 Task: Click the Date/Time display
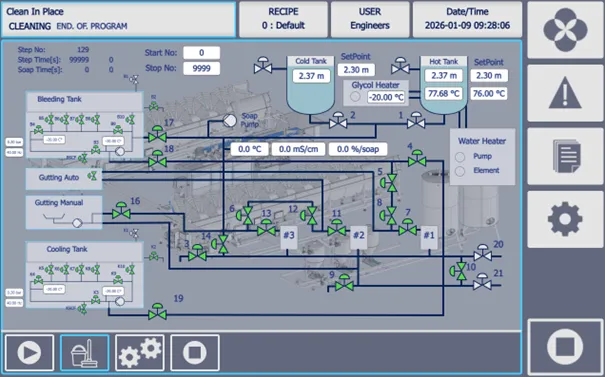(467, 19)
